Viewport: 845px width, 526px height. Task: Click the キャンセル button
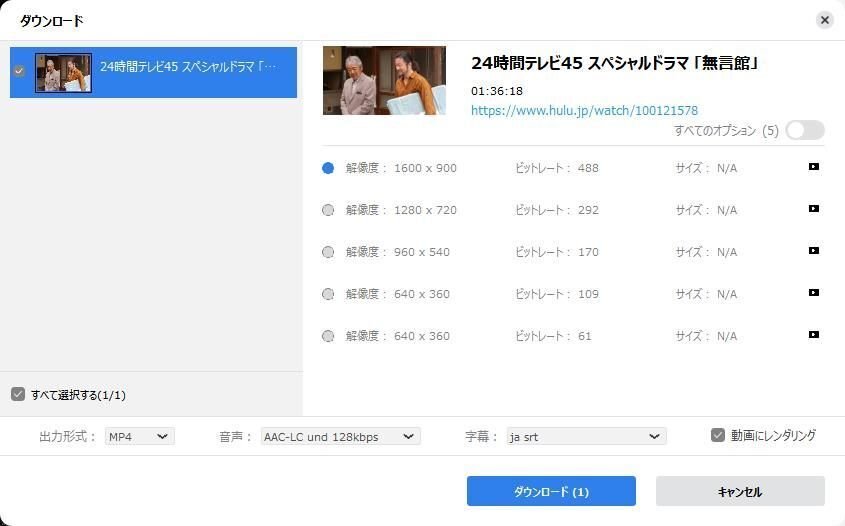click(740, 491)
